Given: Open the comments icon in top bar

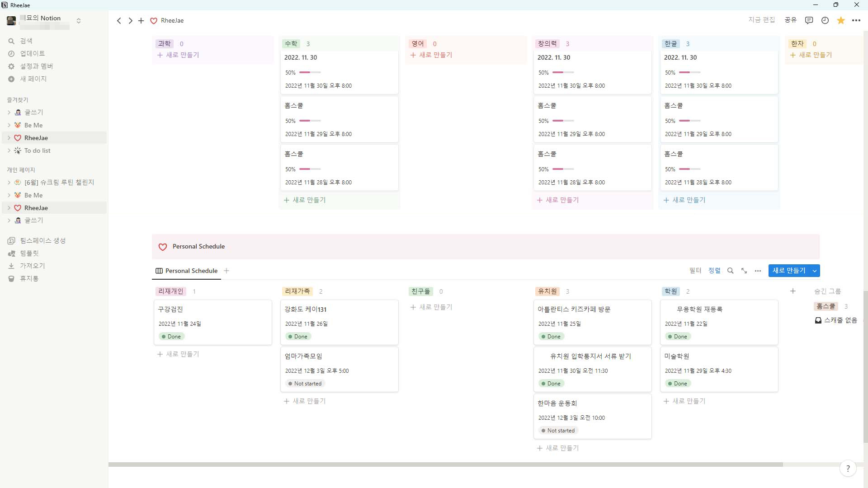Looking at the screenshot, I should tap(809, 20).
